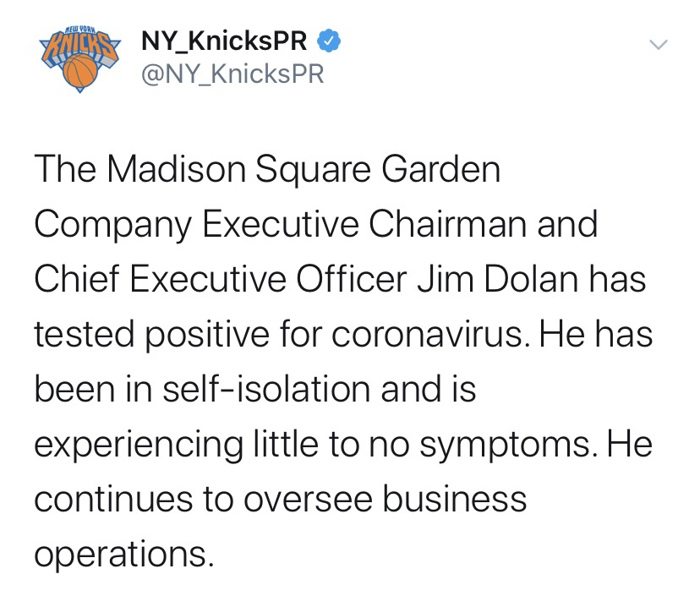Click "Madison Square Garden" in the tweet
This screenshot has width=700, height=596.
[303, 171]
